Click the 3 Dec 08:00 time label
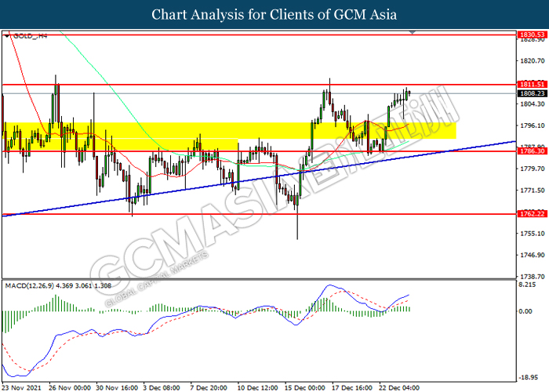The width and height of the screenshot is (549, 392). click(x=162, y=388)
